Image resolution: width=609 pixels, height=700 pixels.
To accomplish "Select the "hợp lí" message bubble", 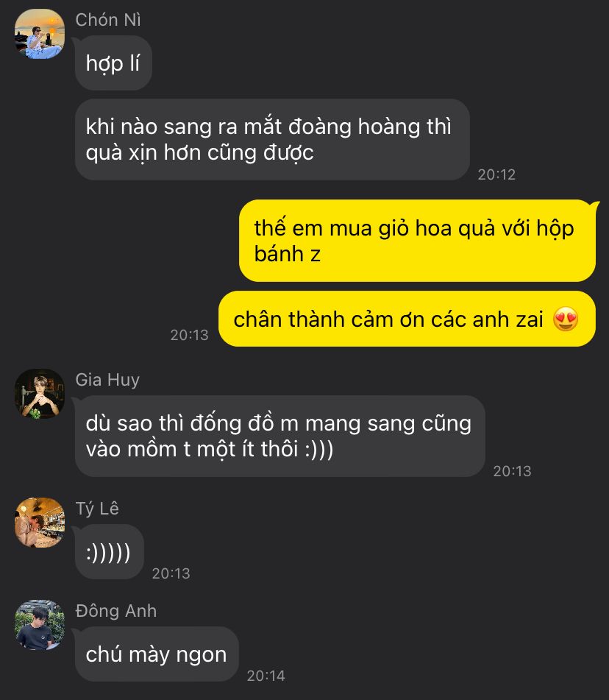I will tap(113, 63).
